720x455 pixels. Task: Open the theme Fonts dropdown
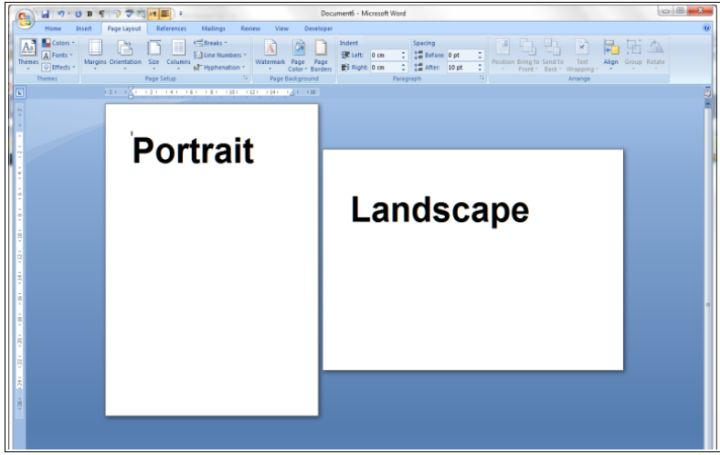(x=57, y=55)
